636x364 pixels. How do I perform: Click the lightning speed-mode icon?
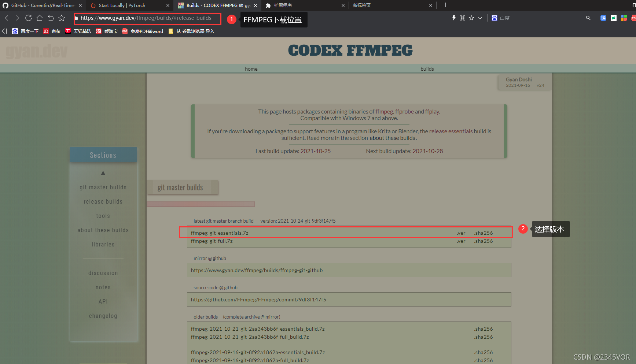point(453,18)
